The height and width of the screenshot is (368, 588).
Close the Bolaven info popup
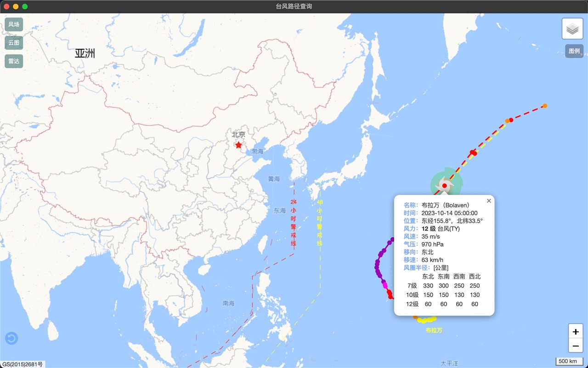point(489,201)
